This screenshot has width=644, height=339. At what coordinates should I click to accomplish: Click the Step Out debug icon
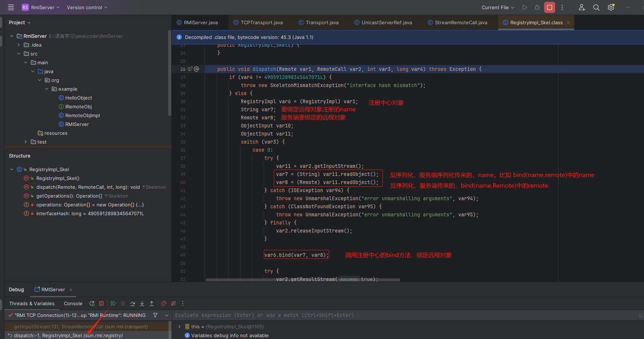click(x=152, y=303)
